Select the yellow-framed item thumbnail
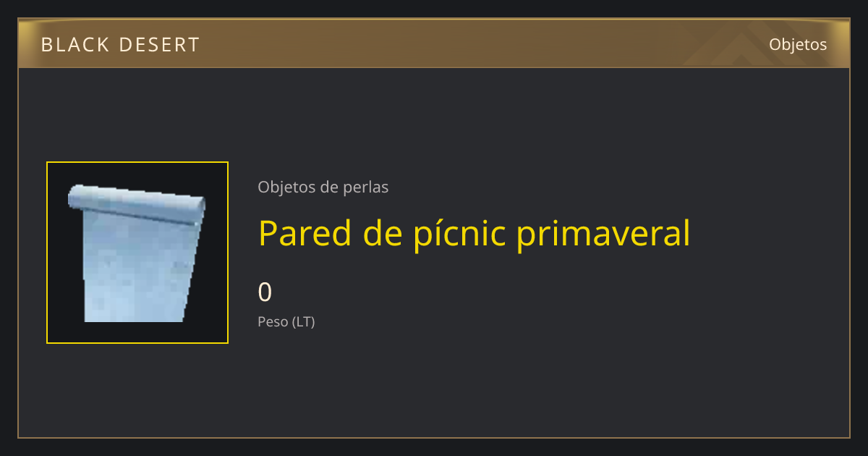868x456 pixels. coord(137,253)
